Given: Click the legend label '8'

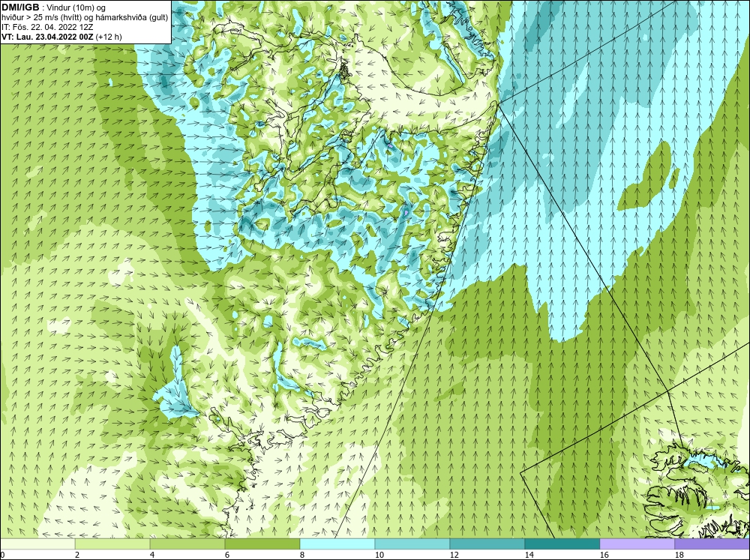Looking at the screenshot, I should pos(303,555).
